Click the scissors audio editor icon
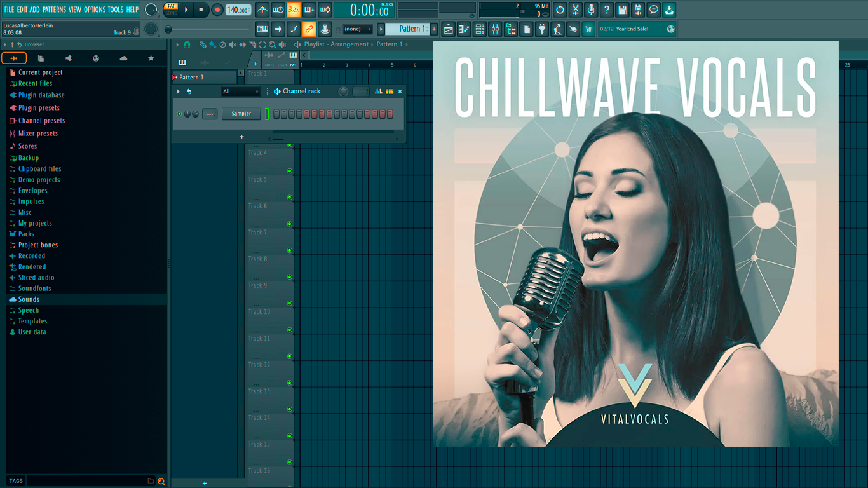Image resolution: width=868 pixels, height=488 pixels. (576, 10)
